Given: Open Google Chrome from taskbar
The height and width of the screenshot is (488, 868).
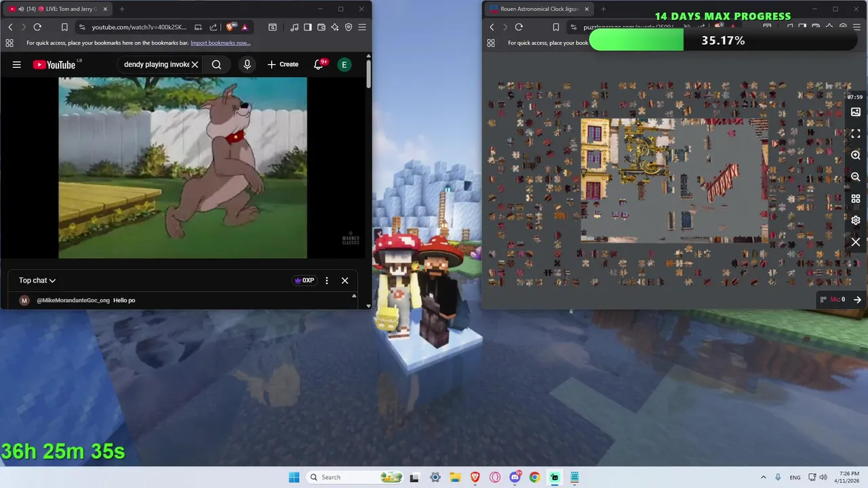Looking at the screenshot, I should 534,477.
